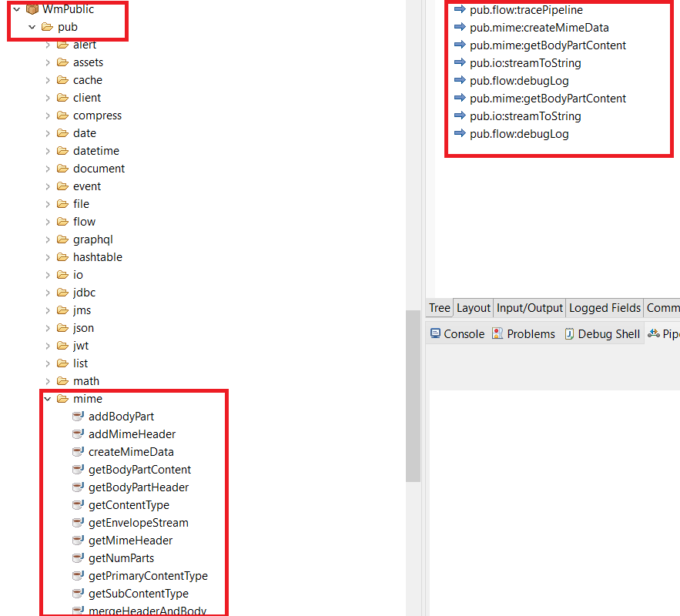The height and width of the screenshot is (616, 680).
Task: Open the Logged Fields tab
Action: coord(605,307)
